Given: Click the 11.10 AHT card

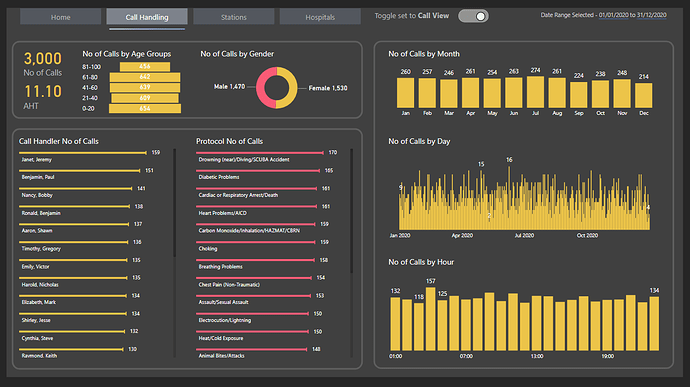Looking at the screenshot, I should click(43, 97).
